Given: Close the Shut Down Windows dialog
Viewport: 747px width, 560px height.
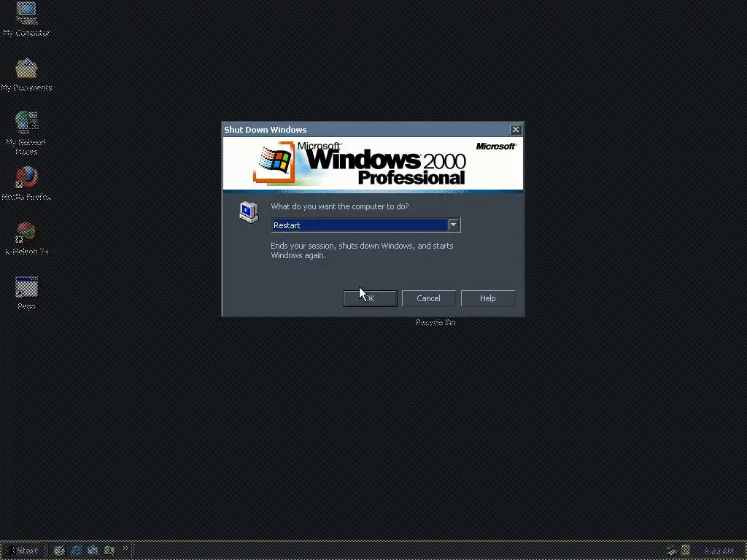Looking at the screenshot, I should [515, 130].
